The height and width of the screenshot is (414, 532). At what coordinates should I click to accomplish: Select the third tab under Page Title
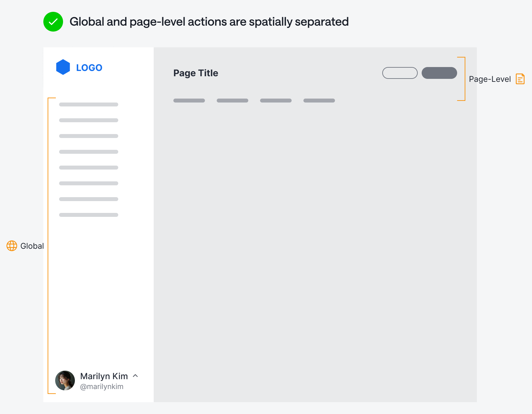coord(276,101)
